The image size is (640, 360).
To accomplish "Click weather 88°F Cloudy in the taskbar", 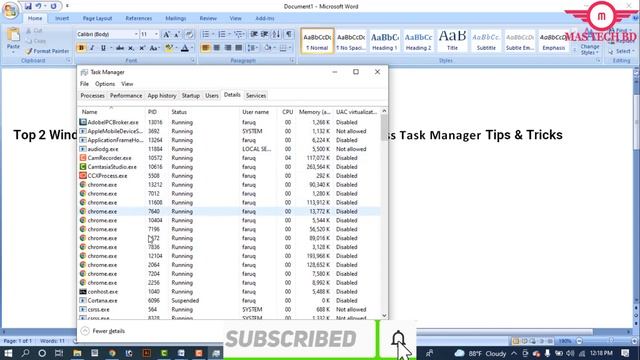I will 480,353.
